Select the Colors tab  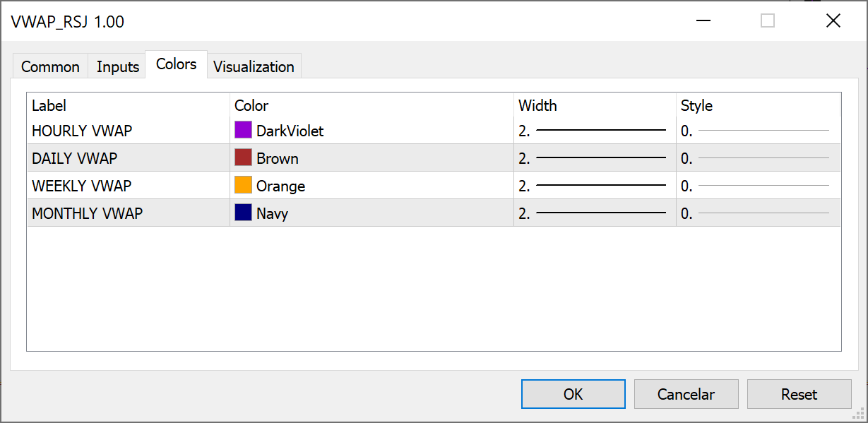coord(176,64)
